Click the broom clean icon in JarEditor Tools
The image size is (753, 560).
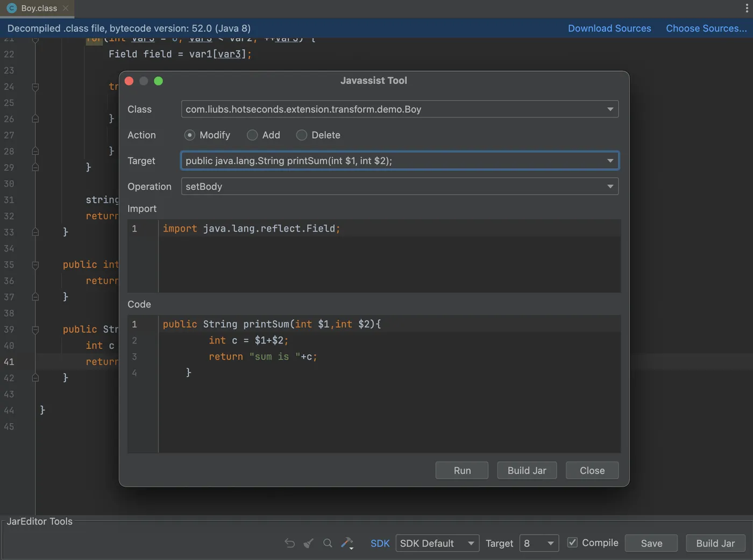click(308, 543)
